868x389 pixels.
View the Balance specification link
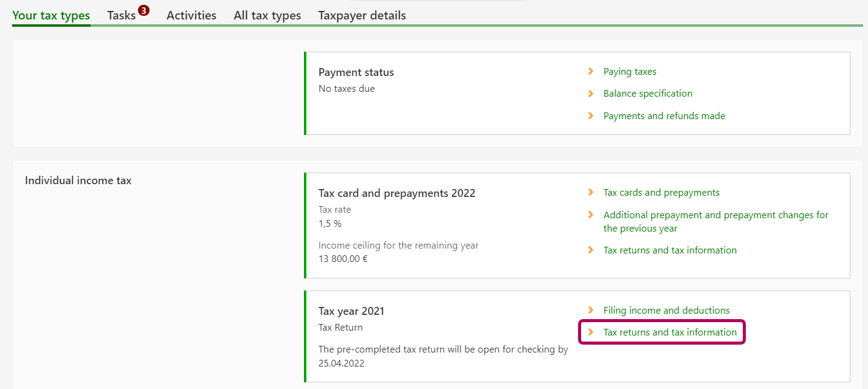[648, 94]
